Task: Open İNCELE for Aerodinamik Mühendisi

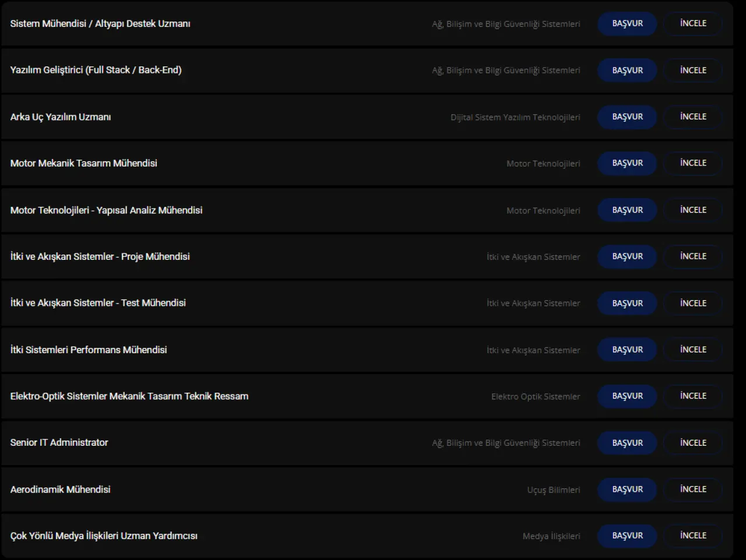Action: 693,489
